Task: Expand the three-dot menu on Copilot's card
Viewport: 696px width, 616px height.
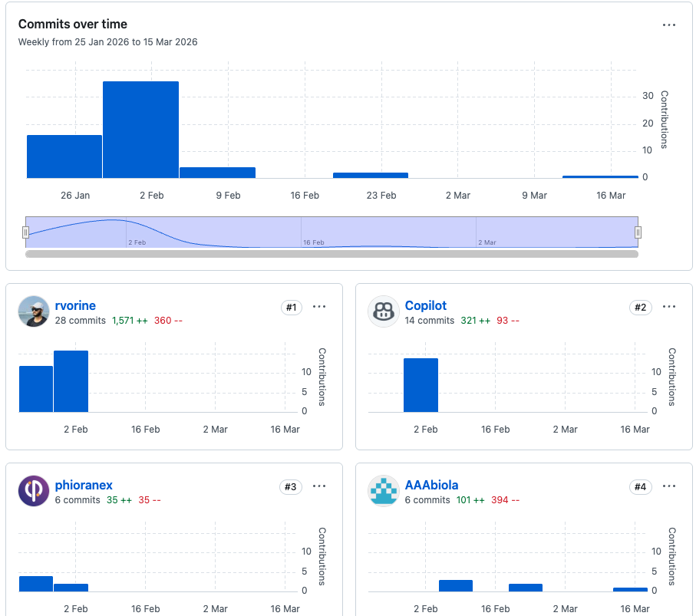Action: [669, 307]
